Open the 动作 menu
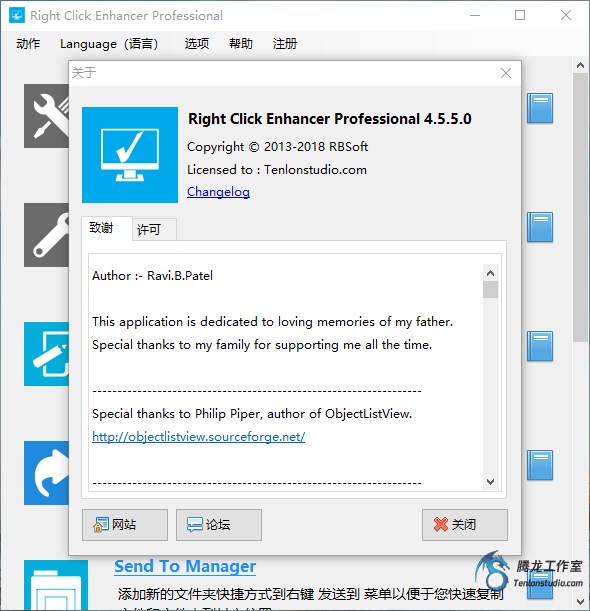 tap(28, 43)
